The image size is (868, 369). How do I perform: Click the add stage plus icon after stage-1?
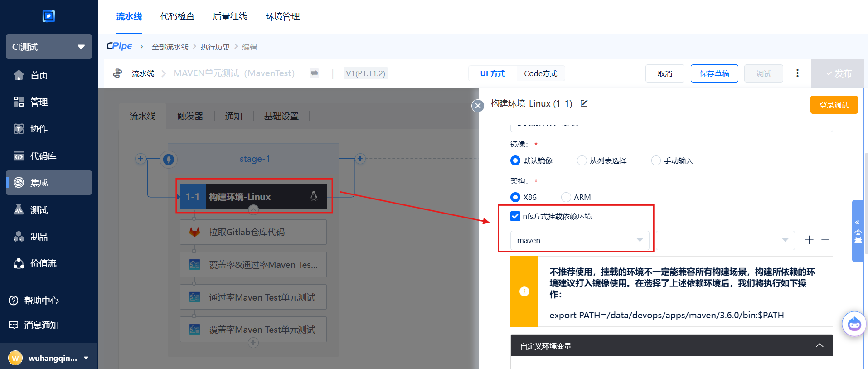coord(360,159)
